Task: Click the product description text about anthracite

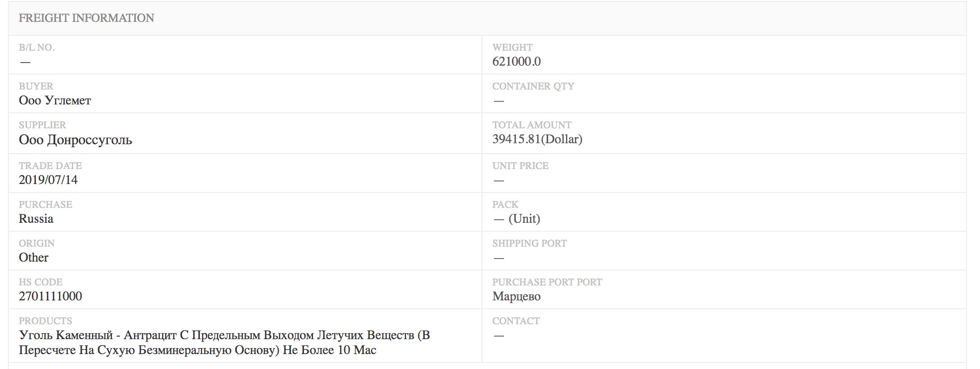Action: 224,342
